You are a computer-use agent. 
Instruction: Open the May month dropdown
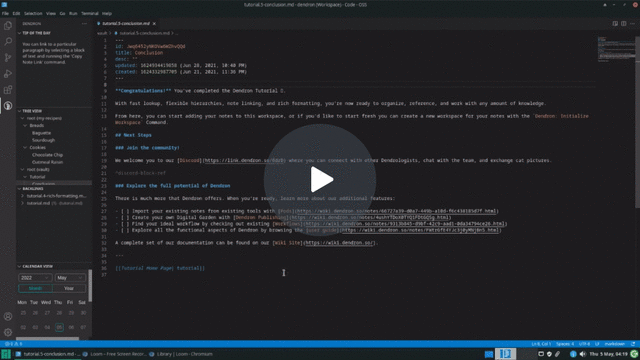pos(70,278)
